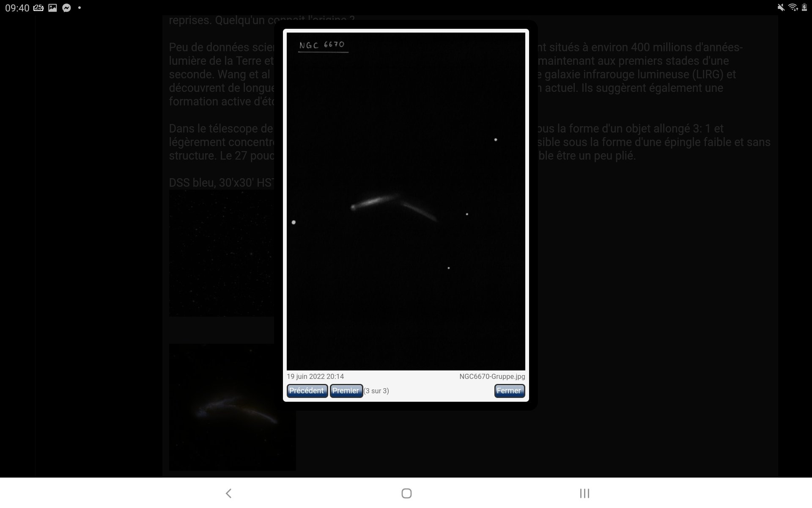
Task: Tap the Android back navigation icon
Action: (x=228, y=493)
